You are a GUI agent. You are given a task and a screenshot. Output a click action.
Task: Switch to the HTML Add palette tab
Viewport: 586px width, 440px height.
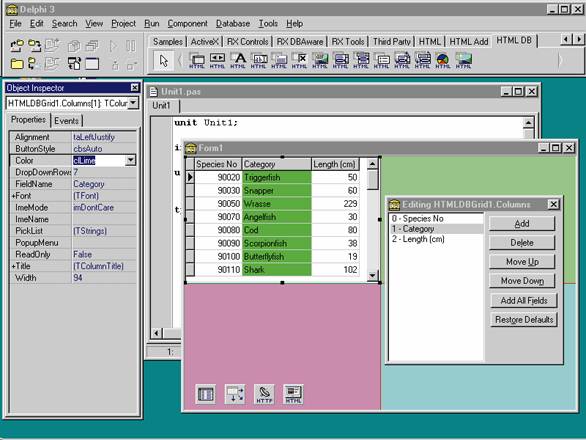(469, 41)
